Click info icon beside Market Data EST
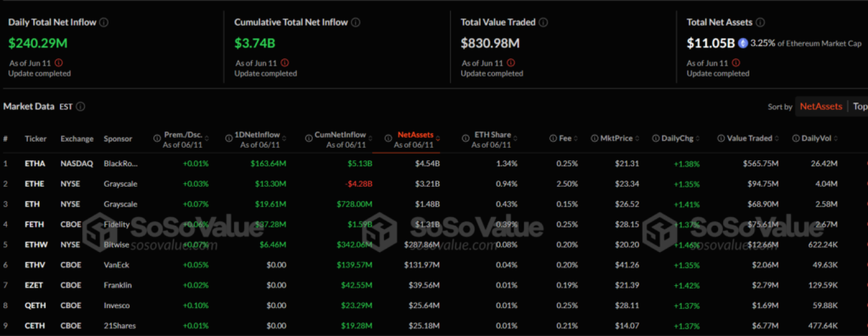Image resolution: width=868 pixels, height=336 pixels. click(81, 106)
